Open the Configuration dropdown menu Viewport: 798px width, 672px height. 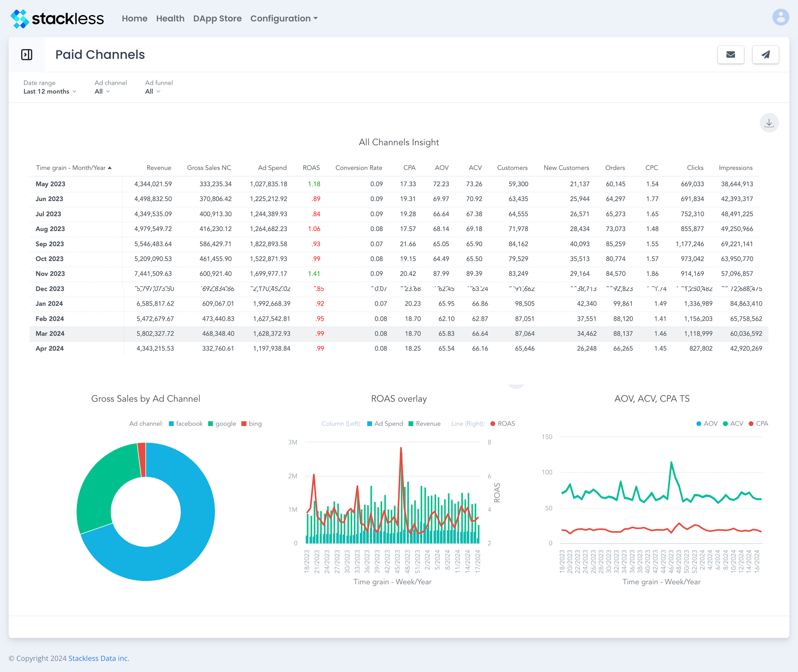point(284,18)
